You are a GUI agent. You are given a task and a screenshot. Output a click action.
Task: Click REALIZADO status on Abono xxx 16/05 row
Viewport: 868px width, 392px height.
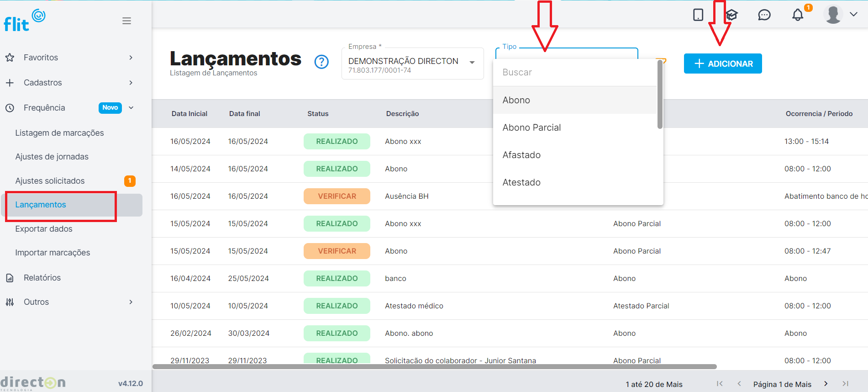pos(337,141)
